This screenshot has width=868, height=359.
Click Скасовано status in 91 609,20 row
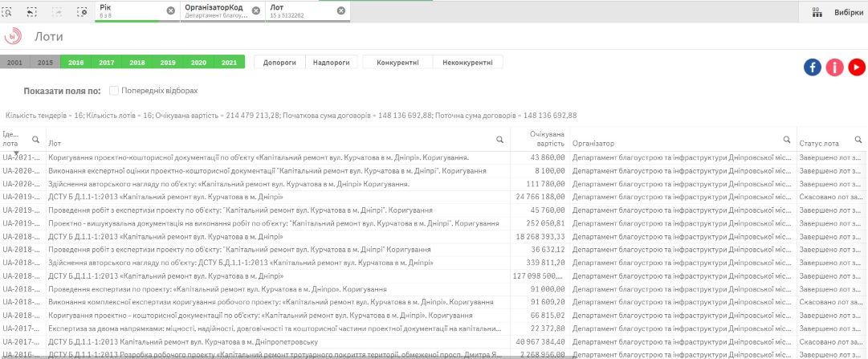[x=830, y=303]
